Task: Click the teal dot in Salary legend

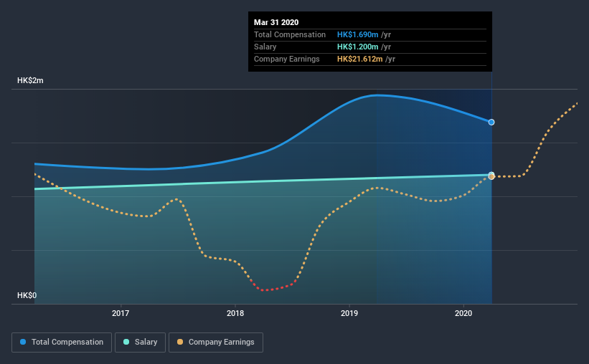Action: [x=126, y=342]
